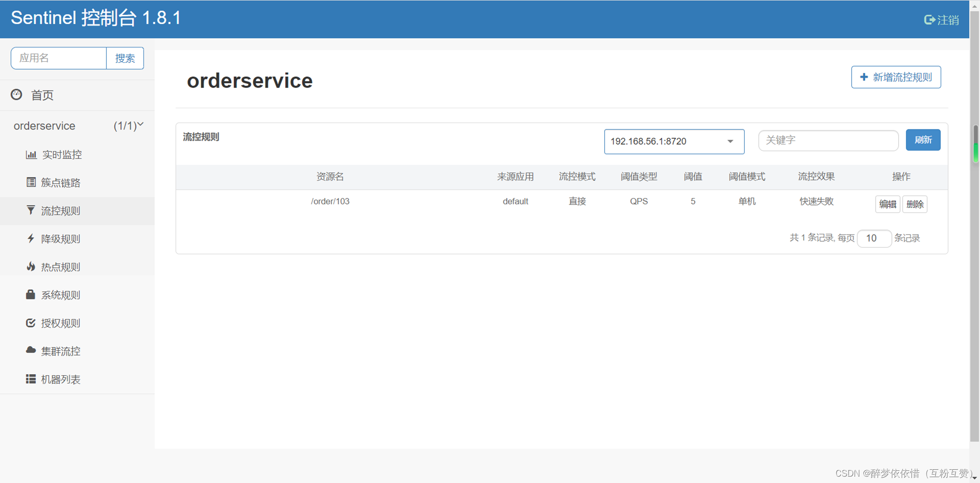
Task: Click the lock icon for 系统规则
Action: [x=30, y=294]
